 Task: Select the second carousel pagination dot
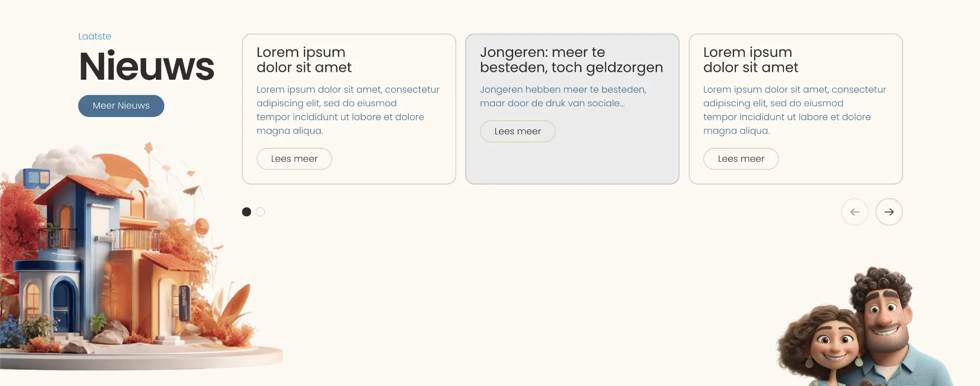[x=260, y=212]
